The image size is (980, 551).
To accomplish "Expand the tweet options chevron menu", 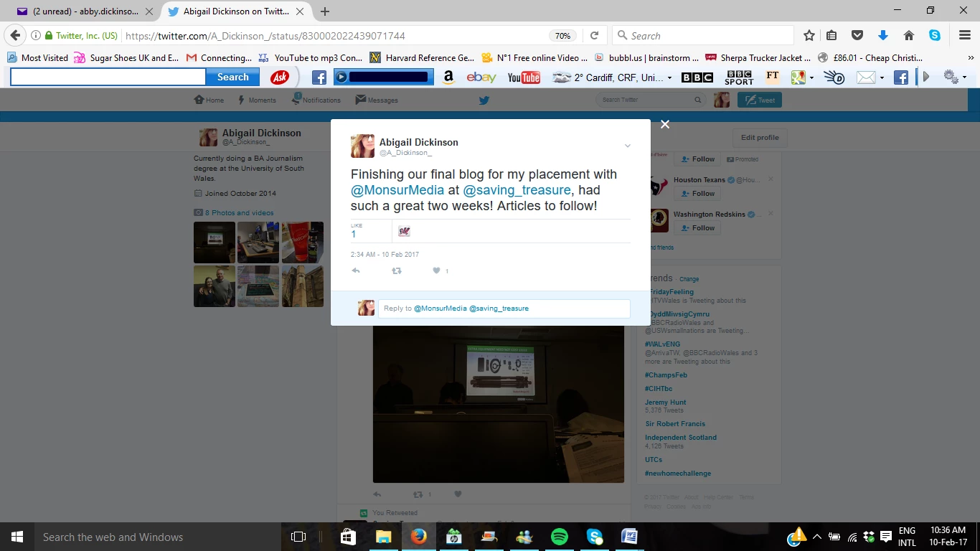I will tap(627, 146).
